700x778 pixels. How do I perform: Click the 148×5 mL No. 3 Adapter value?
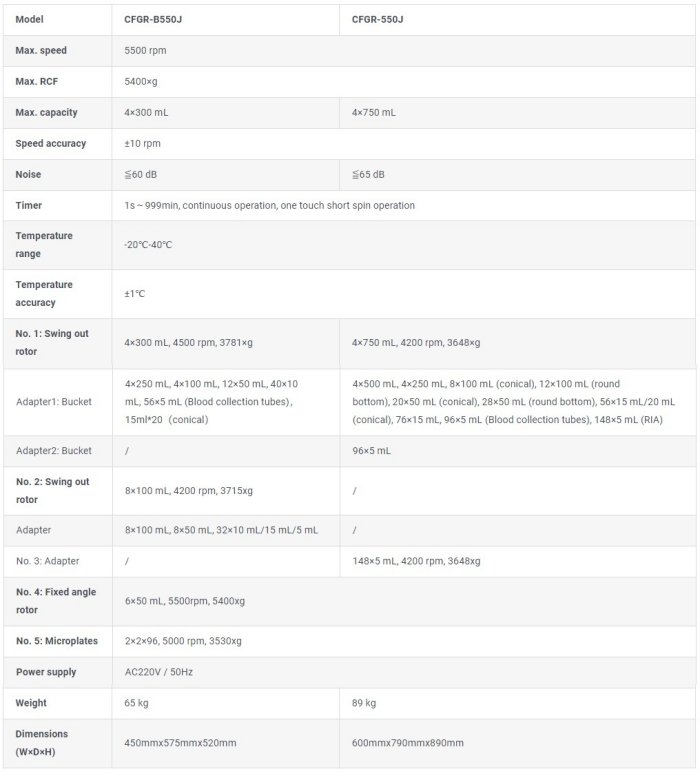[x=416, y=561]
